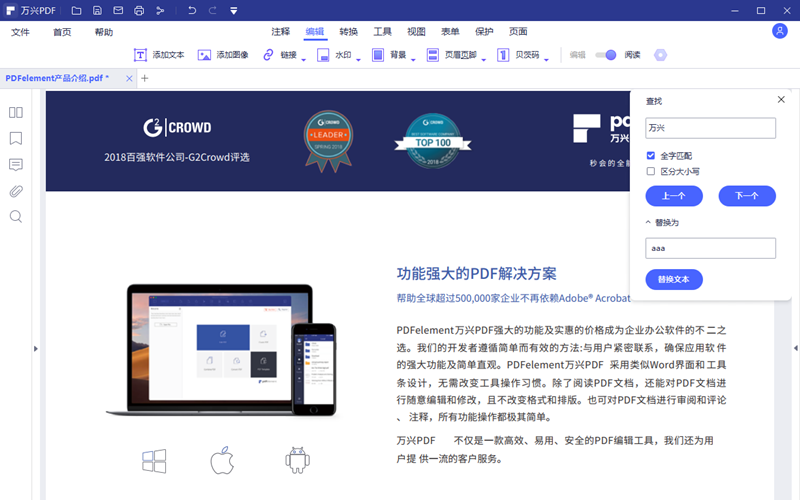Click the 下一个 button
The image size is (800, 500).
[x=746, y=196]
